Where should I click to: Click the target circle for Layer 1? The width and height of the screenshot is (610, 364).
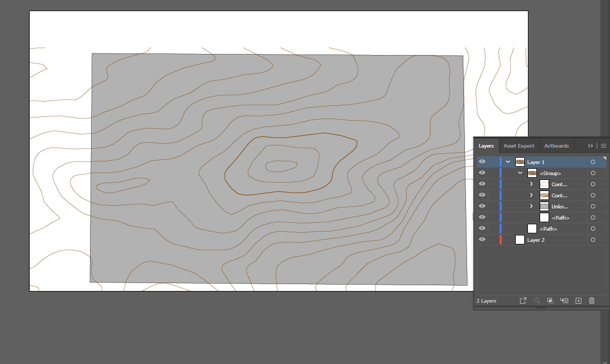tap(593, 162)
